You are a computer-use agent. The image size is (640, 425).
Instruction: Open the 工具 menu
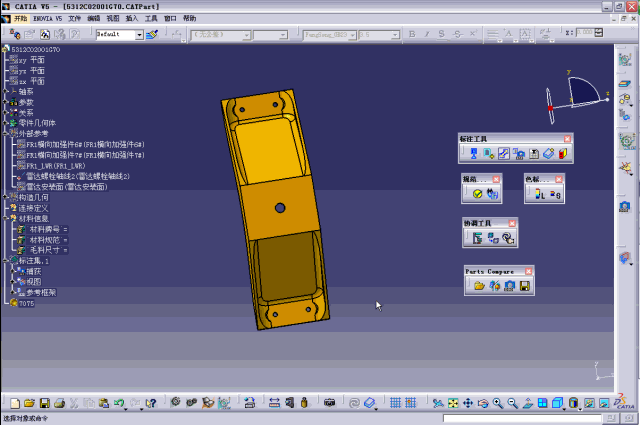151,18
